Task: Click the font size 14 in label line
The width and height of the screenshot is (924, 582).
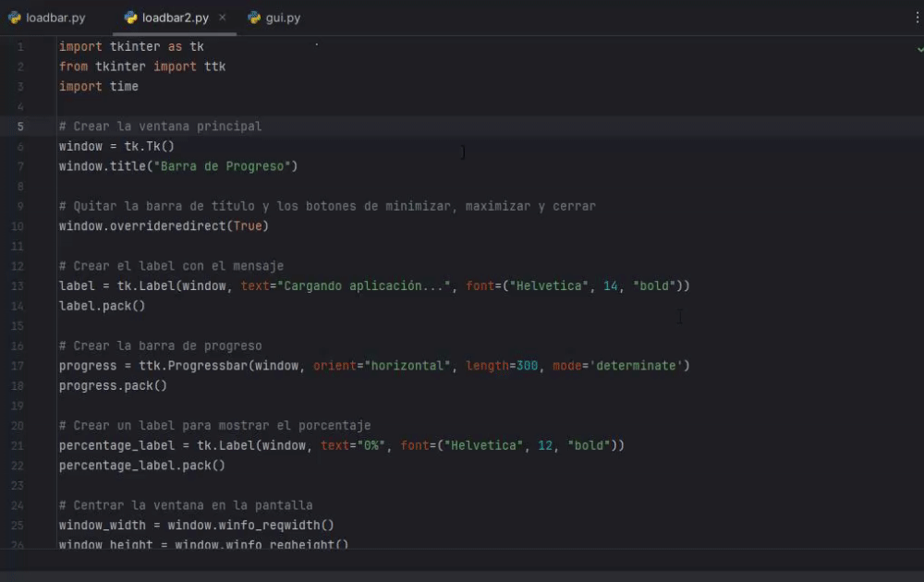Action: pos(610,285)
